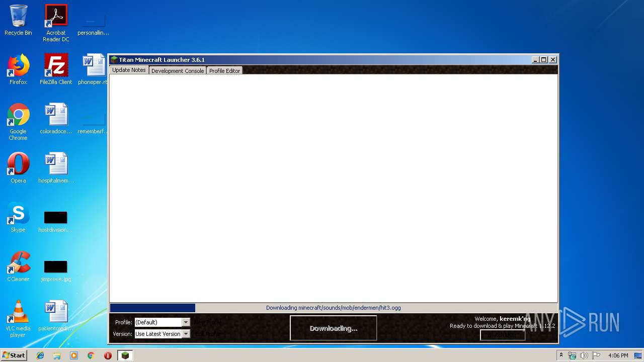
Task: Open the Firefox desktop shortcut
Action: tap(18, 69)
